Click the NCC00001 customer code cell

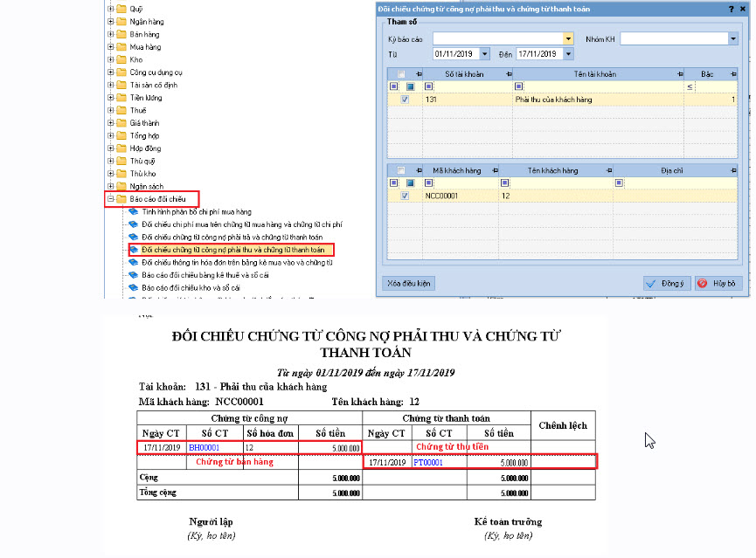pos(461,196)
